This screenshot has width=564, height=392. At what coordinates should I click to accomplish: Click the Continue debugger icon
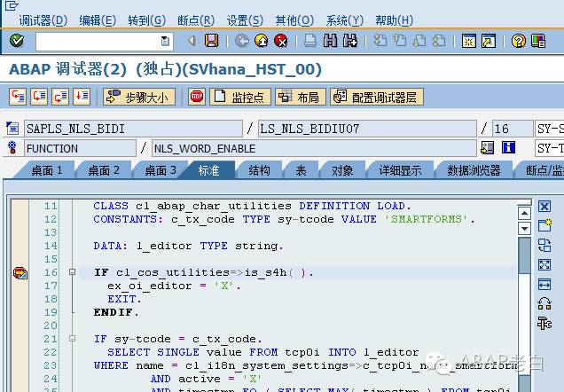pyautogui.click(x=82, y=97)
